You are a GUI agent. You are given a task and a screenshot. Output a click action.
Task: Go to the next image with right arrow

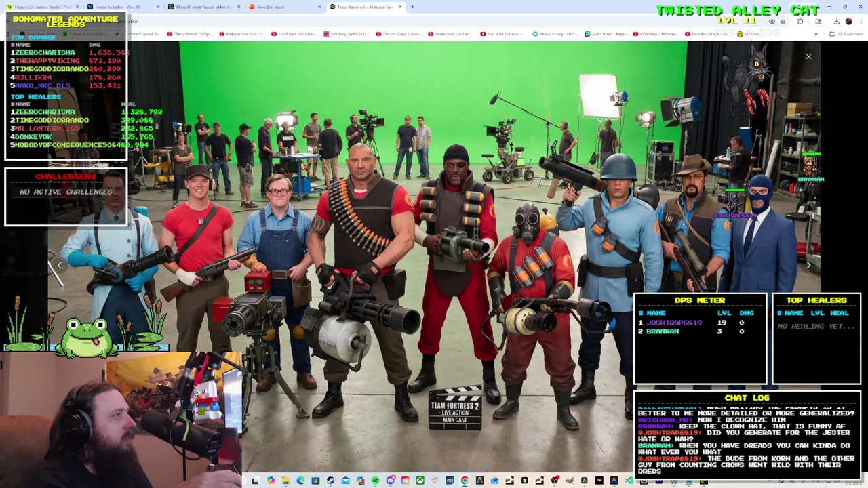808,266
